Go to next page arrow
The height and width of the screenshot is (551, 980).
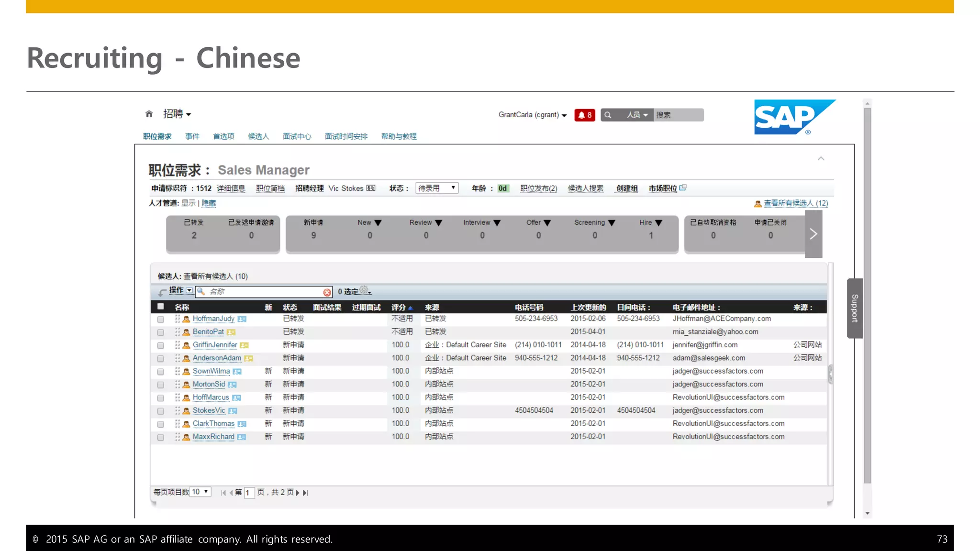pos(298,493)
